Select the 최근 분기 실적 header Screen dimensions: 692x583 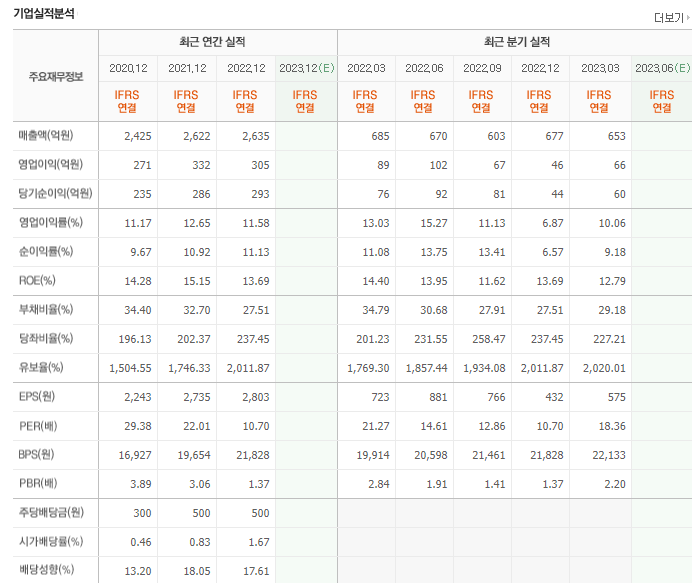click(517, 42)
